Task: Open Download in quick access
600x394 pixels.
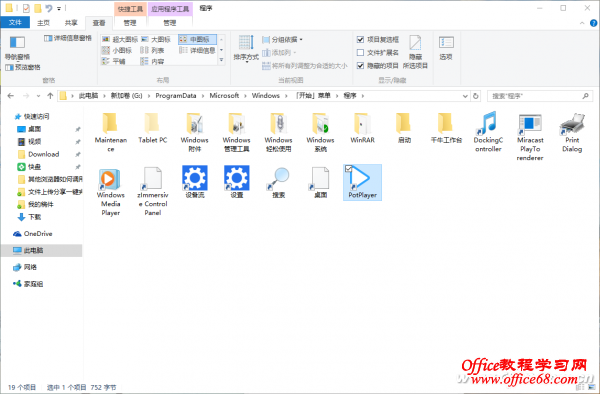Action: tap(39, 154)
